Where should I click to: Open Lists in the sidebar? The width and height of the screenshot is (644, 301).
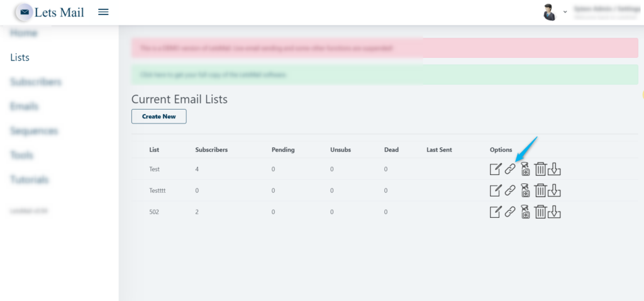pyautogui.click(x=19, y=57)
